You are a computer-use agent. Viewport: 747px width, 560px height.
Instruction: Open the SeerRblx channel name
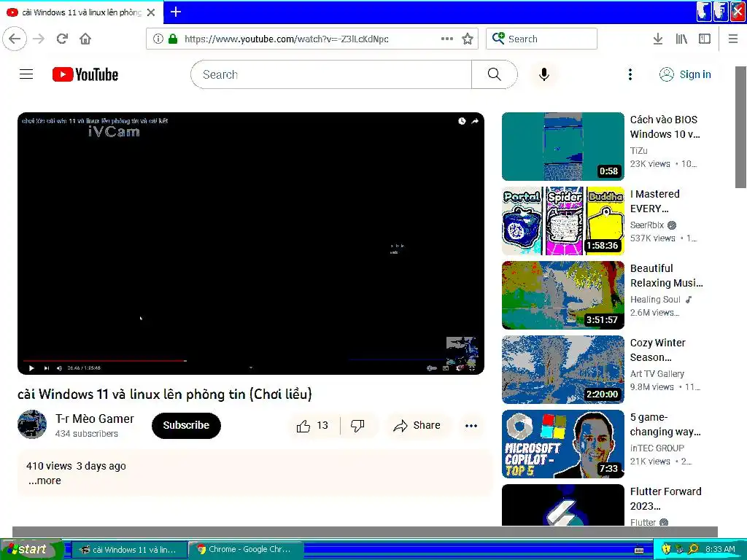coord(646,225)
